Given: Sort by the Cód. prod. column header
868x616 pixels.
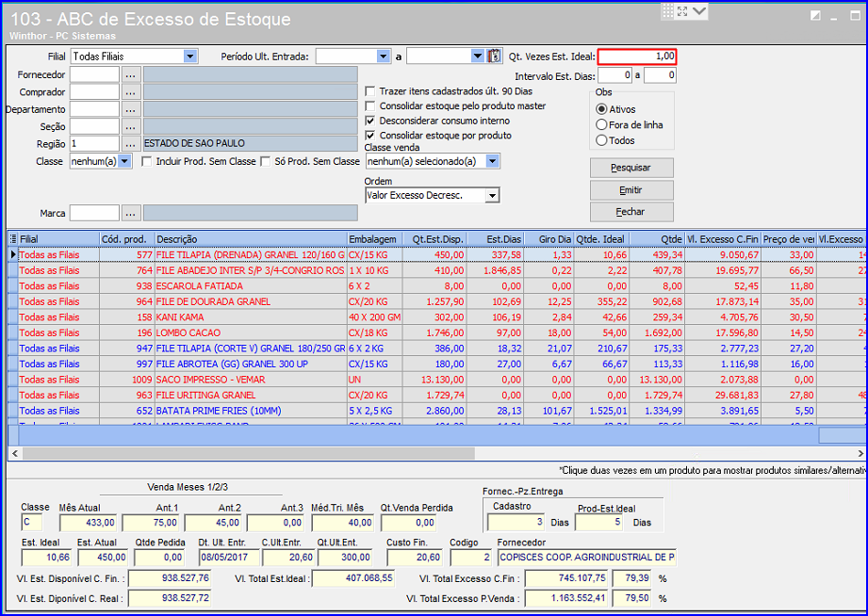Looking at the screenshot, I should [127, 239].
